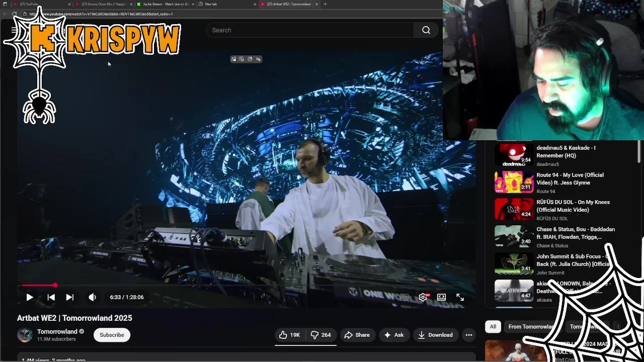The height and width of the screenshot is (362, 644).
Task: Switch to the first YouTube browser tab
Action: 41,4
